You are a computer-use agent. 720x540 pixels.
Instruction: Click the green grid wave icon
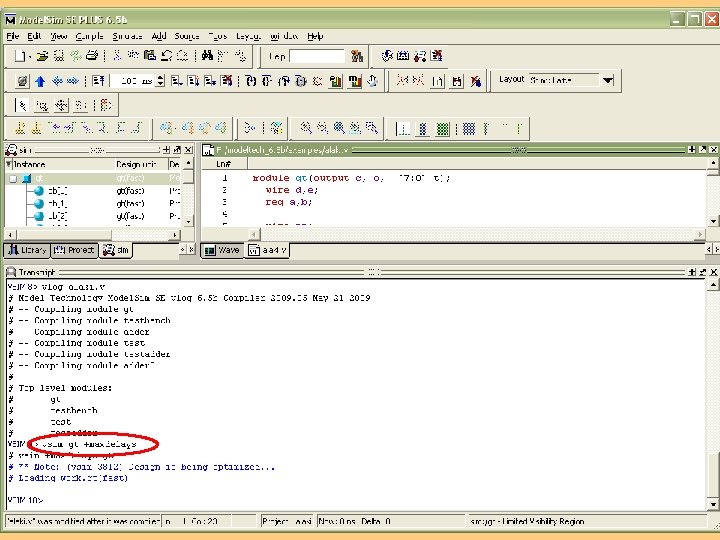click(443, 129)
